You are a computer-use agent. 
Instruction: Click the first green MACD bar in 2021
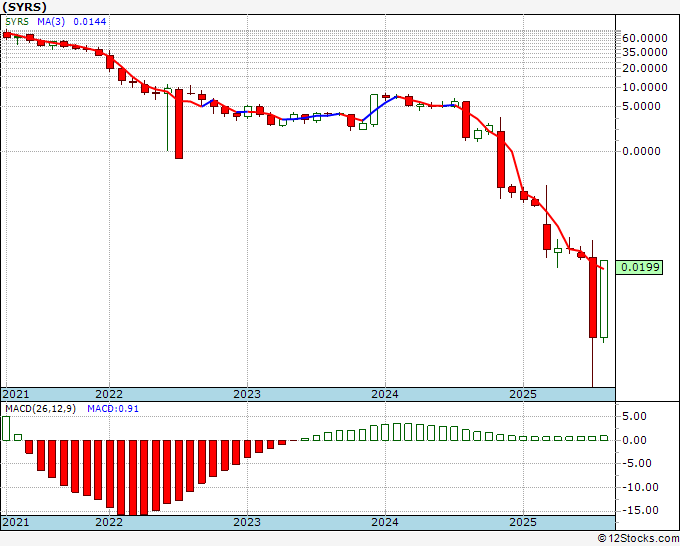6,428
